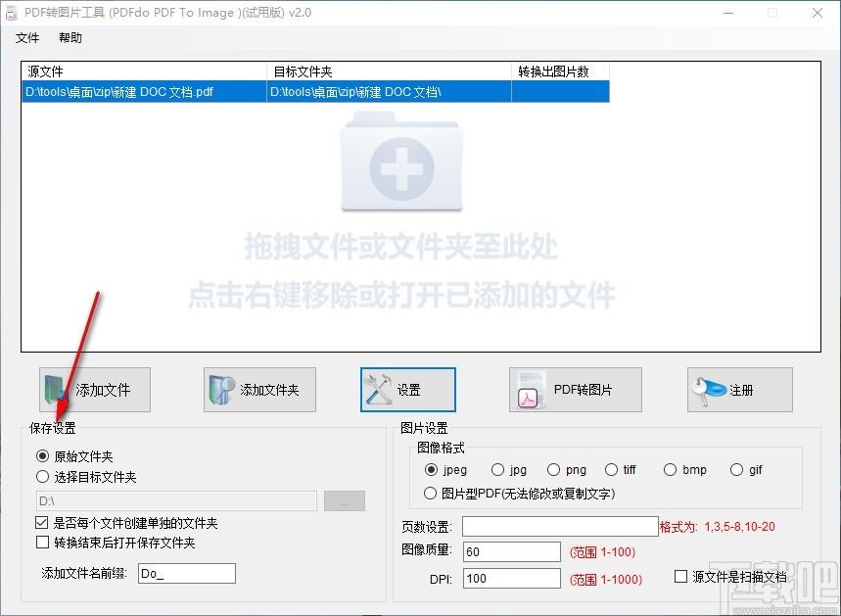Click the 添加文件夹 magnifier icon
Viewport: 841px width, 616px height.
(222, 390)
